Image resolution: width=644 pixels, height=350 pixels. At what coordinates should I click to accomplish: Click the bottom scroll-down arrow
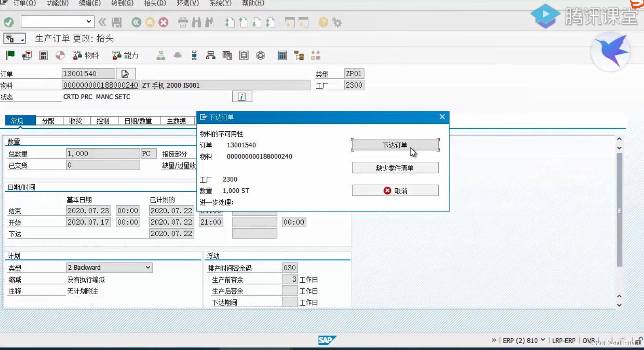pos(619,305)
